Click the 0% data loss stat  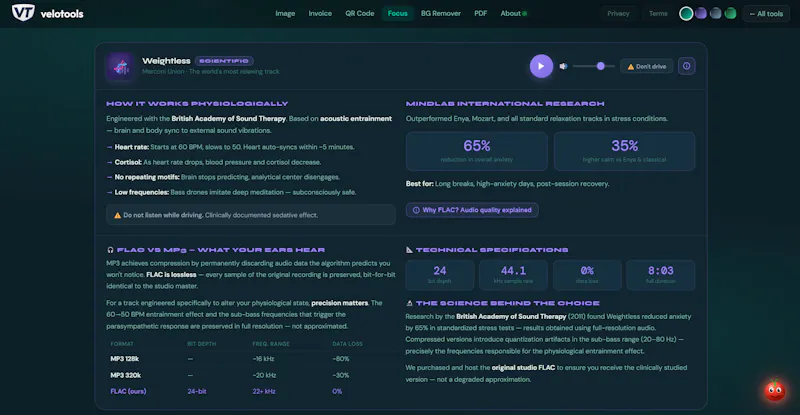pos(587,275)
